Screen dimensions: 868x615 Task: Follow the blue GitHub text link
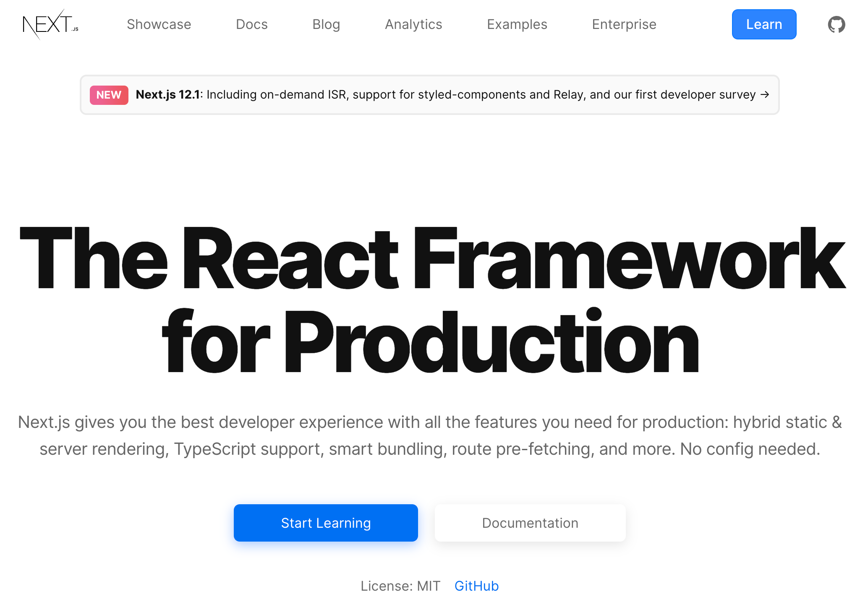pos(476,586)
